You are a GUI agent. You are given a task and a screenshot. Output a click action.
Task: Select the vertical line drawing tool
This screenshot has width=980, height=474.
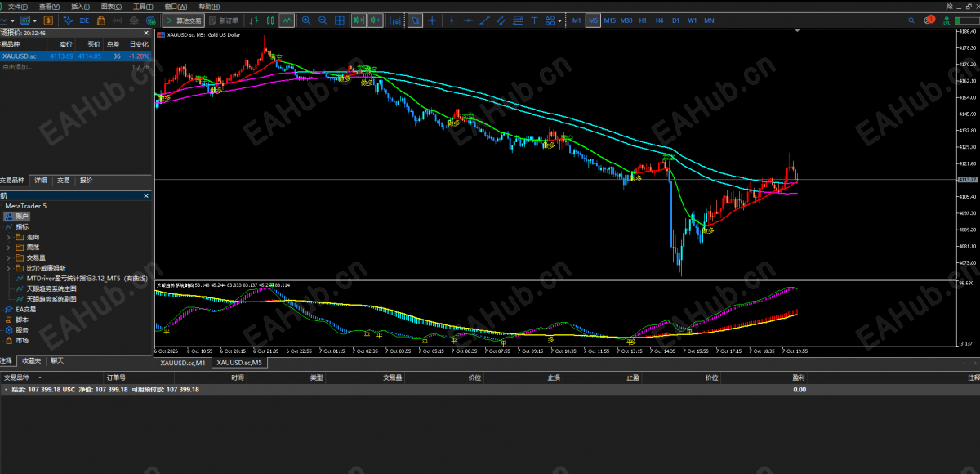pos(450,20)
